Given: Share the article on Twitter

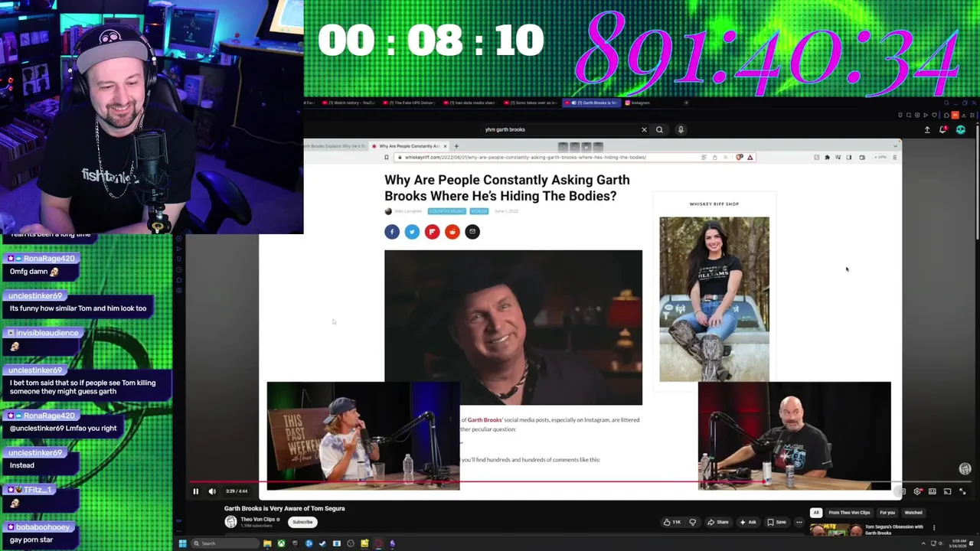Looking at the screenshot, I should click(412, 232).
